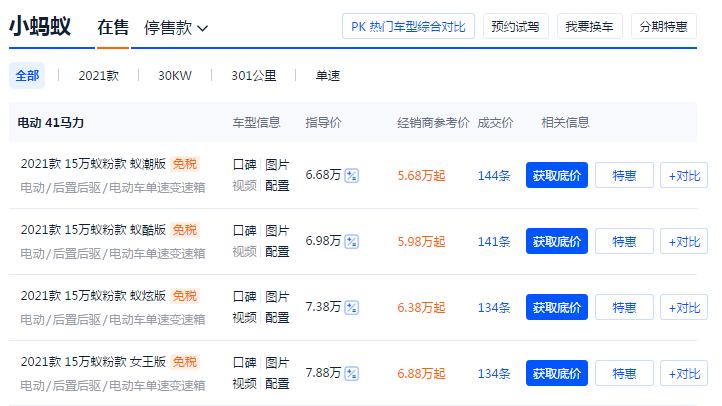View dealer price 6.88万起

421,373
